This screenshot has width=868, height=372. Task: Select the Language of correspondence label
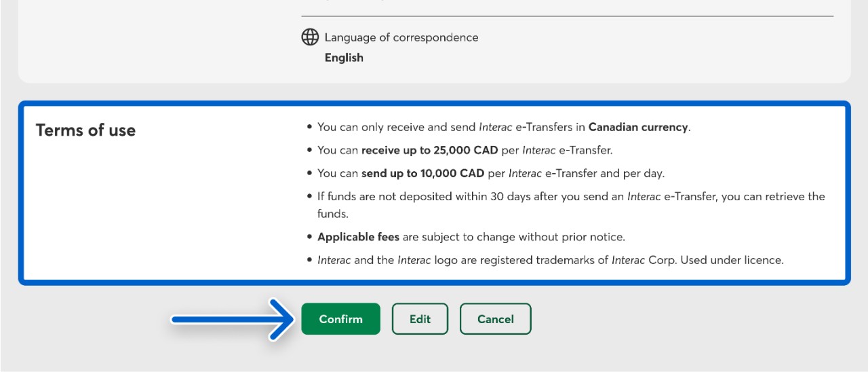pos(401,37)
